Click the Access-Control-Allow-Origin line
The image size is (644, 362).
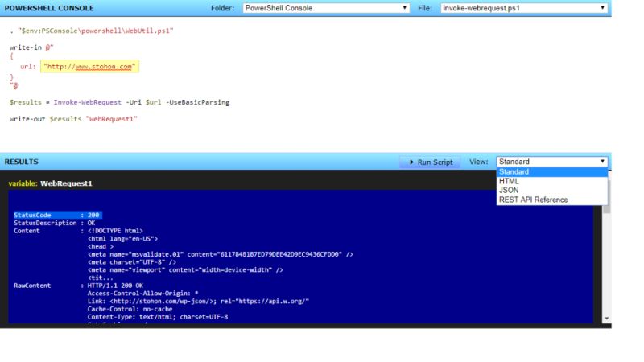(x=143, y=294)
